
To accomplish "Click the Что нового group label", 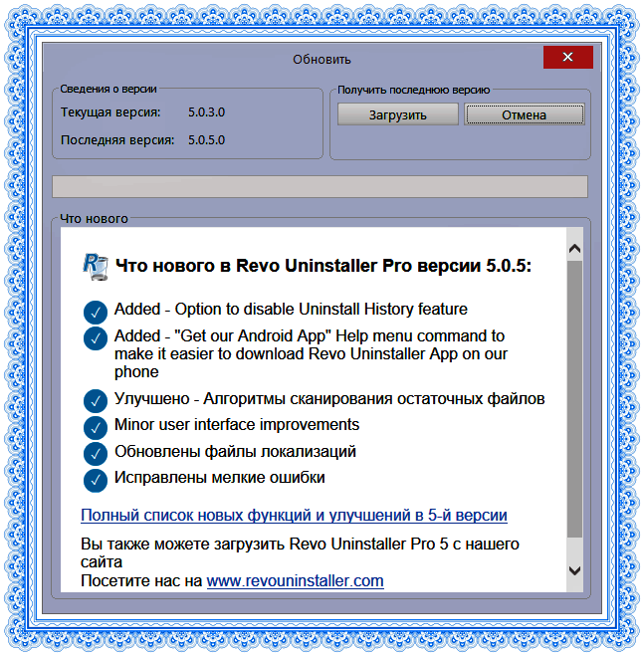I will (94, 218).
